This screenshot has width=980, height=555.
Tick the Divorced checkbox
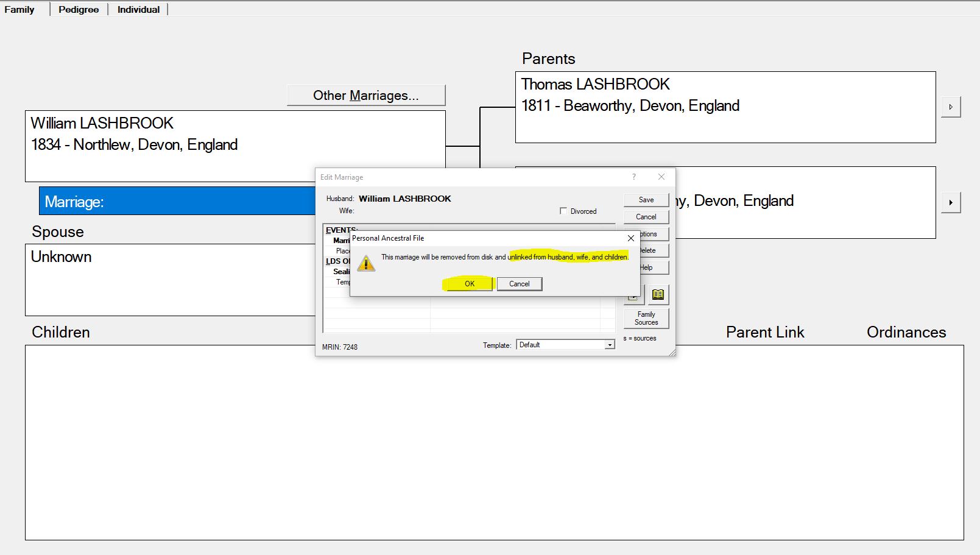[x=563, y=211]
